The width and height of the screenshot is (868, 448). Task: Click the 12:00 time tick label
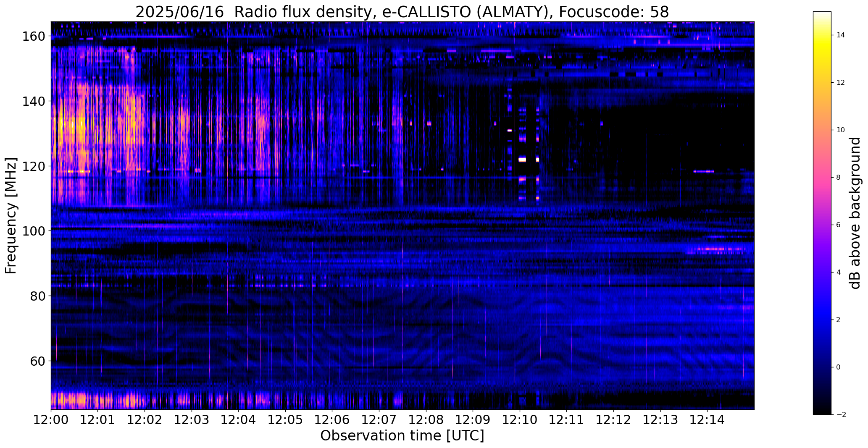click(x=51, y=419)
